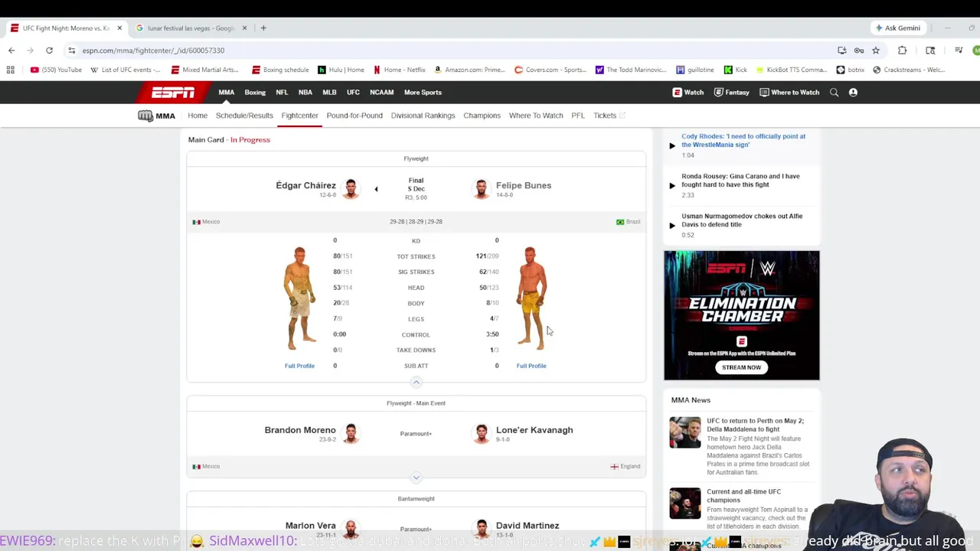Screen dimensions: 980x551
Task: Open the More Sports menu
Action: [x=423, y=93]
